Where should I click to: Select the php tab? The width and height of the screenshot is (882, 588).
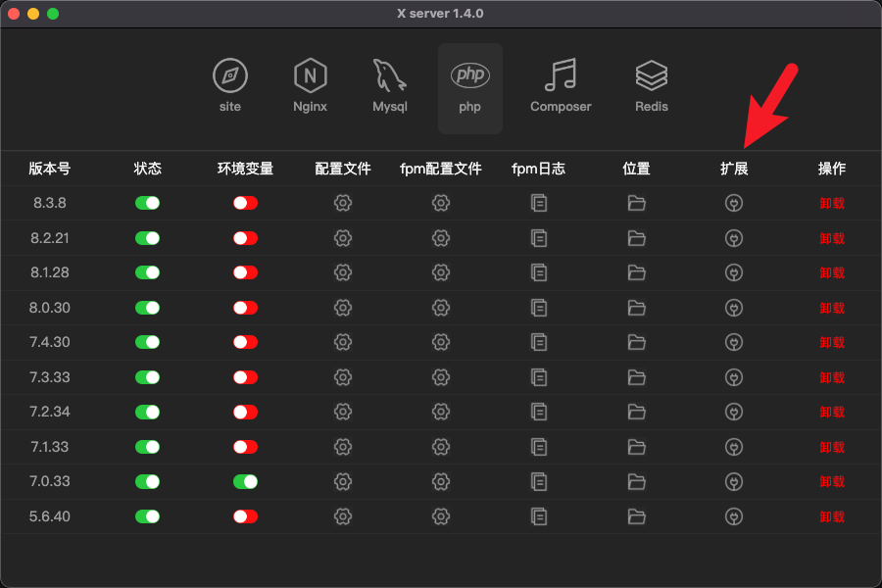pyautogui.click(x=470, y=87)
